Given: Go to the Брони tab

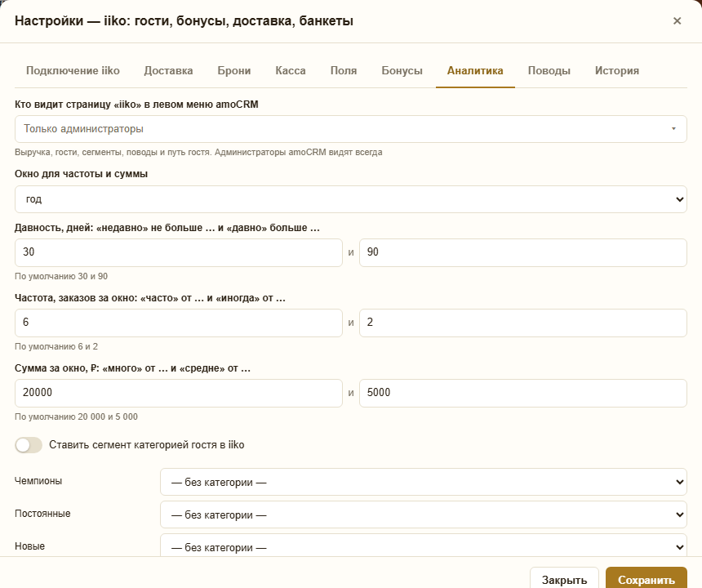Looking at the screenshot, I should (x=234, y=71).
